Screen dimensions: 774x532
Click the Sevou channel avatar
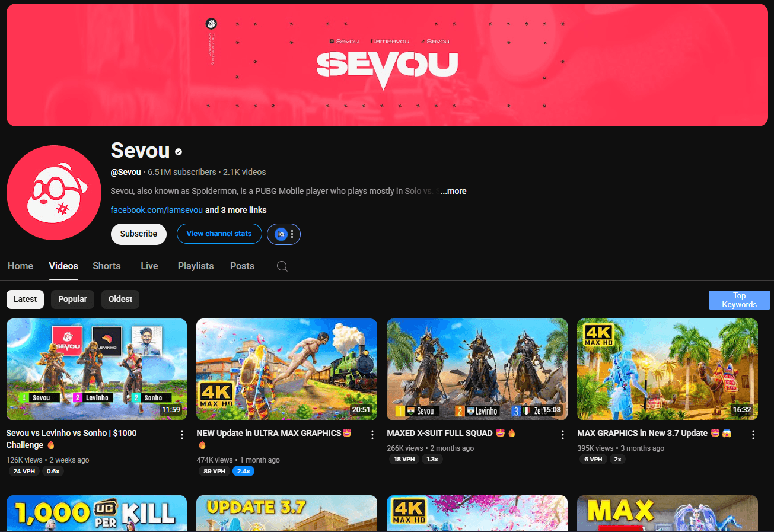click(54, 193)
